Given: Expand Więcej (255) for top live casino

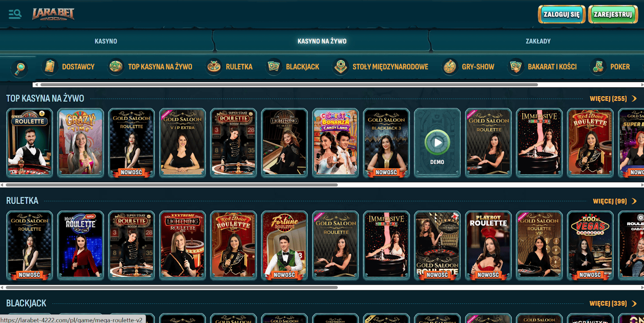Looking at the screenshot, I should click(613, 99).
